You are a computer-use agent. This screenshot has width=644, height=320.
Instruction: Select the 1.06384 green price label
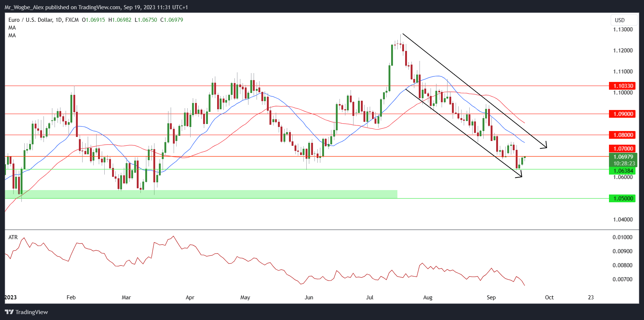pyautogui.click(x=622, y=171)
